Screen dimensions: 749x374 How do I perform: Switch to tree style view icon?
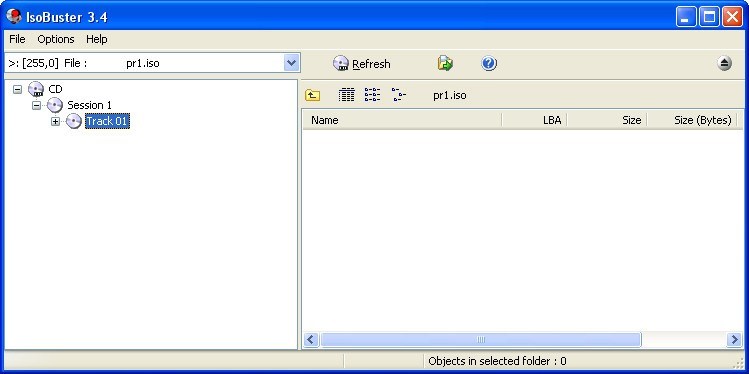pos(399,95)
